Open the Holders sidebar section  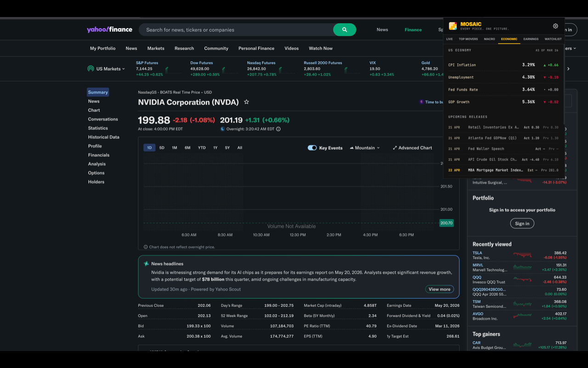point(96,182)
